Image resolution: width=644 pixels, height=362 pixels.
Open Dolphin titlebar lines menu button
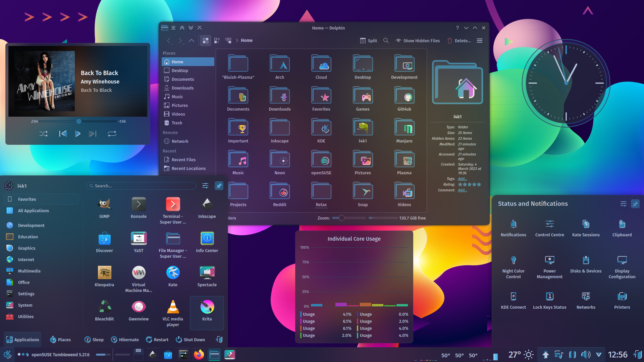173,28
